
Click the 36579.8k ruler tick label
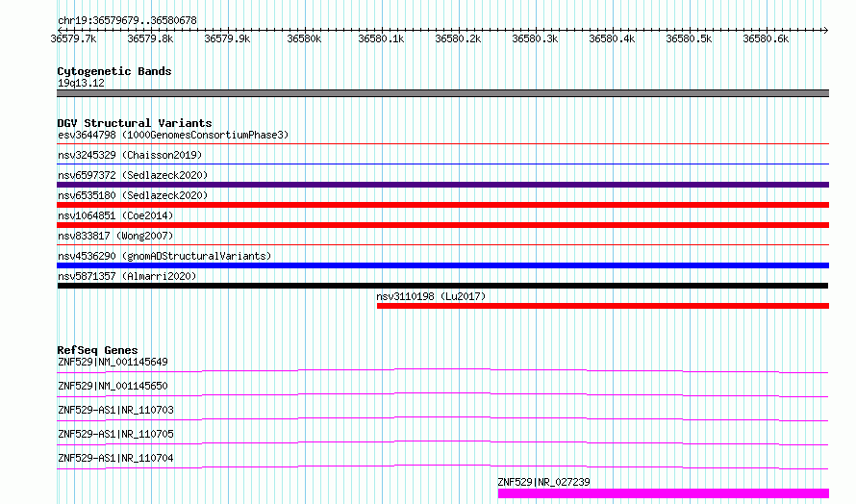click(150, 38)
